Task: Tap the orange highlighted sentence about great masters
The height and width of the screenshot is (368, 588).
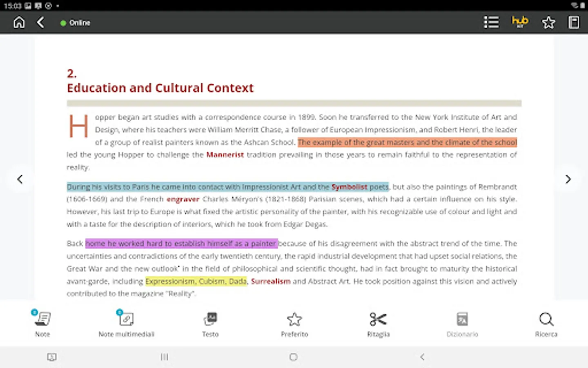Action: point(407,142)
